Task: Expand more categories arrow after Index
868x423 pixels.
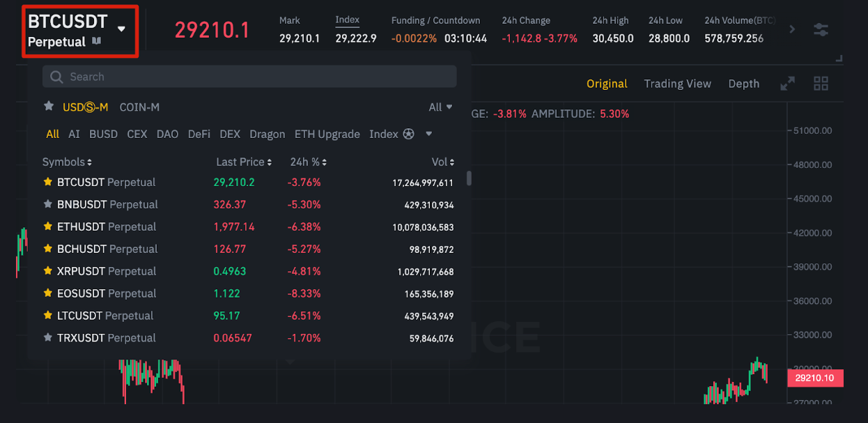Action: (429, 134)
